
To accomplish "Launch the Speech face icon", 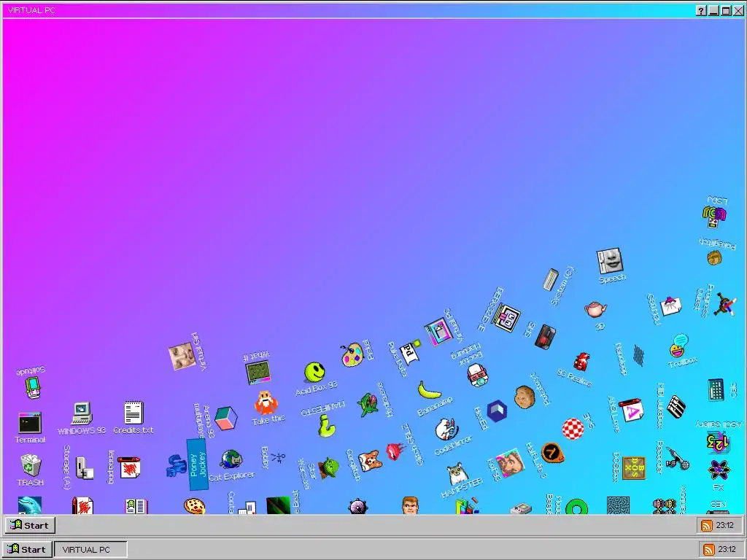I will (x=610, y=260).
